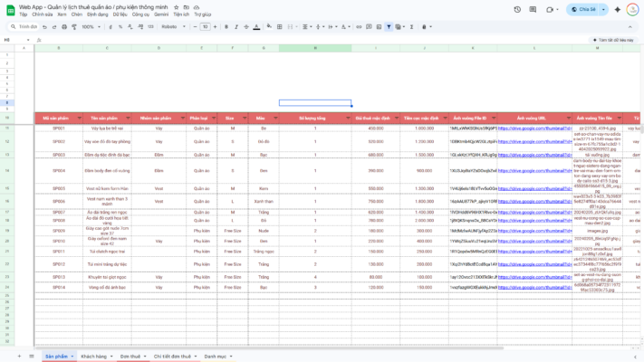The width and height of the screenshot is (644, 362).
Task: Toggle italic formatting
Action: tap(235, 27)
